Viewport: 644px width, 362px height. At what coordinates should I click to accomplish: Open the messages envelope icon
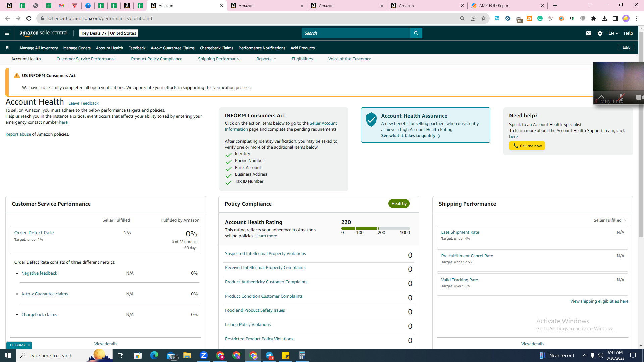589,33
